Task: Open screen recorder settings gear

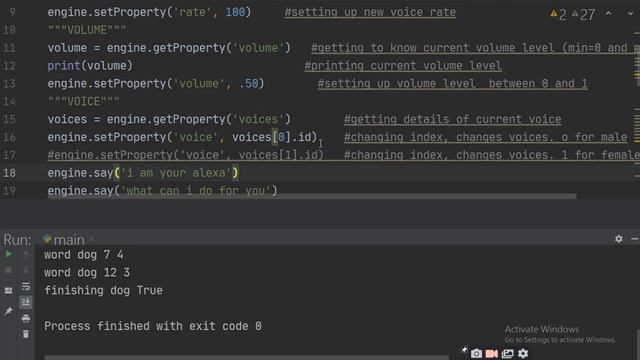Action: (523, 353)
